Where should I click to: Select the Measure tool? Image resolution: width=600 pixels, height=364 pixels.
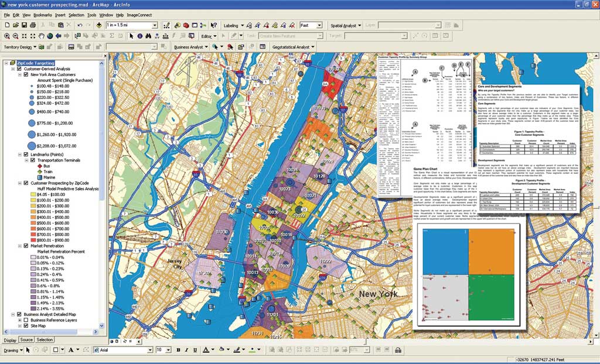165,36
